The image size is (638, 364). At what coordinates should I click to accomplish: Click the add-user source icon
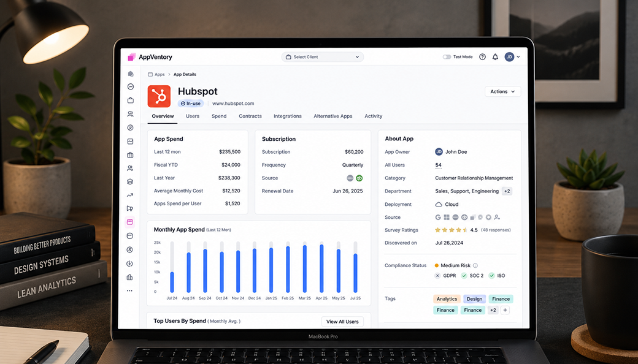(497, 218)
